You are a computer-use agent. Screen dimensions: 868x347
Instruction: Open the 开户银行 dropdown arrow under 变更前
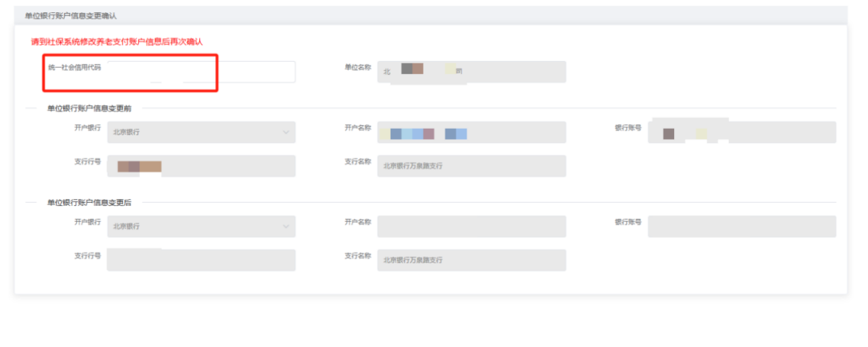tap(285, 132)
